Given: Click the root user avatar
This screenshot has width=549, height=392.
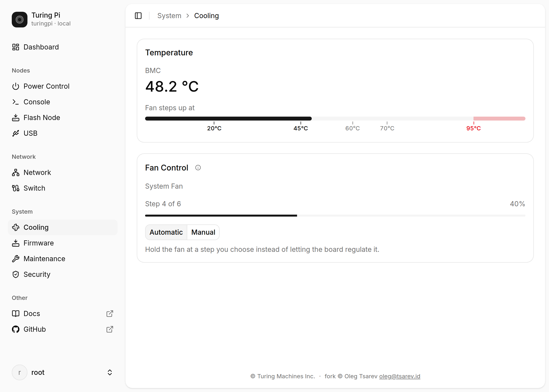Looking at the screenshot, I should click(x=20, y=372).
